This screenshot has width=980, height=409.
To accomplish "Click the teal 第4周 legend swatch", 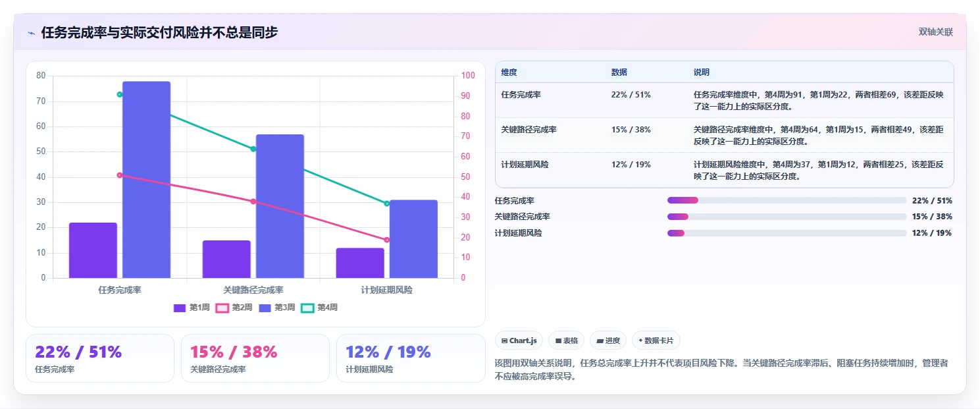I will [307, 308].
